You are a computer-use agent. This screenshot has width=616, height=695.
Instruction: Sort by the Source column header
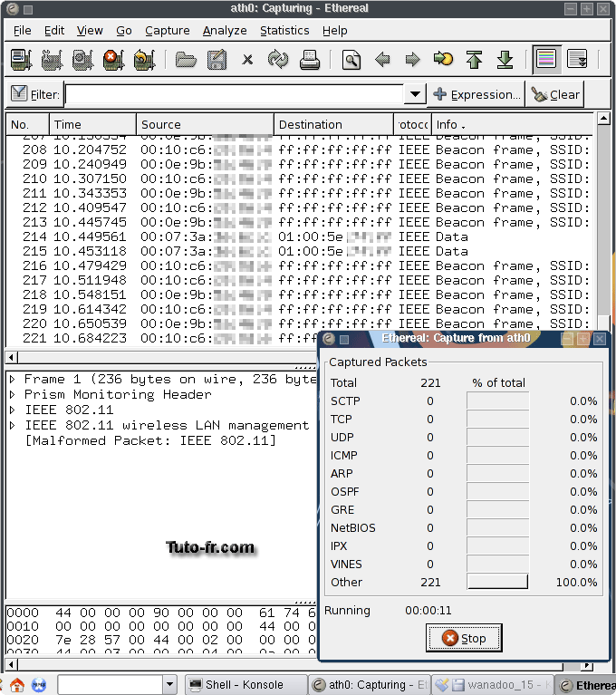coord(206,124)
